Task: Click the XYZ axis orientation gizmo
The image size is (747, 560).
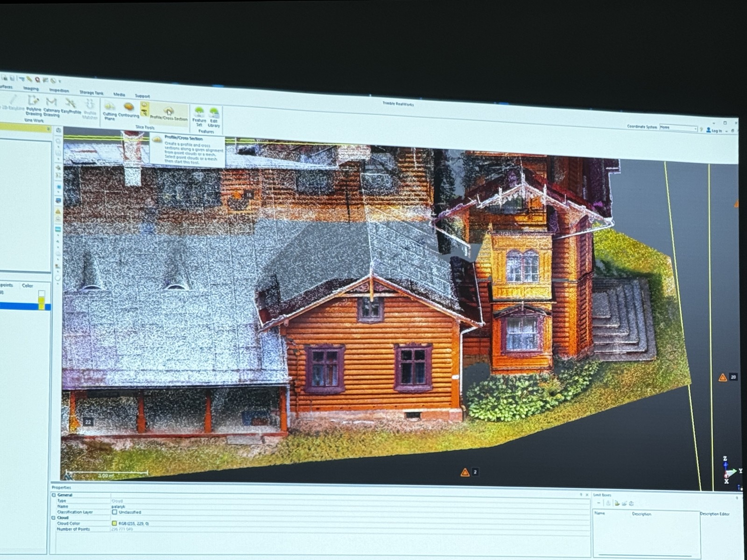Action: [x=727, y=471]
